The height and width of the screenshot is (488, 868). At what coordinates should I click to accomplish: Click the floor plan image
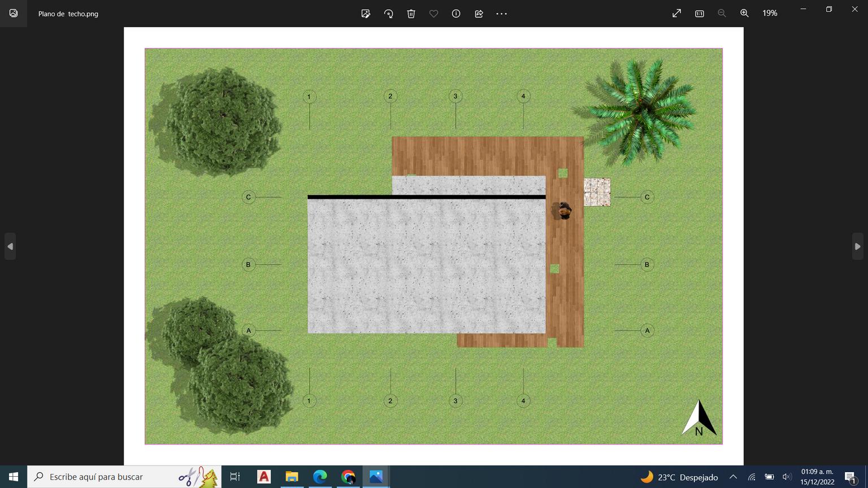[433, 246]
